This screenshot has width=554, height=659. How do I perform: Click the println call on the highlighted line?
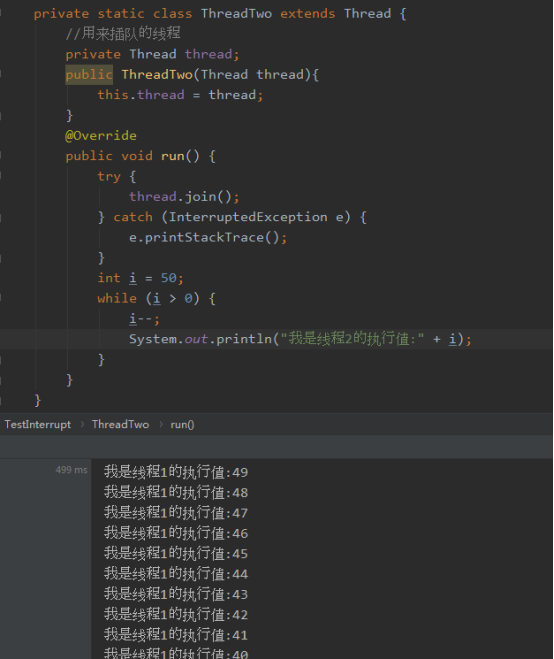244,339
